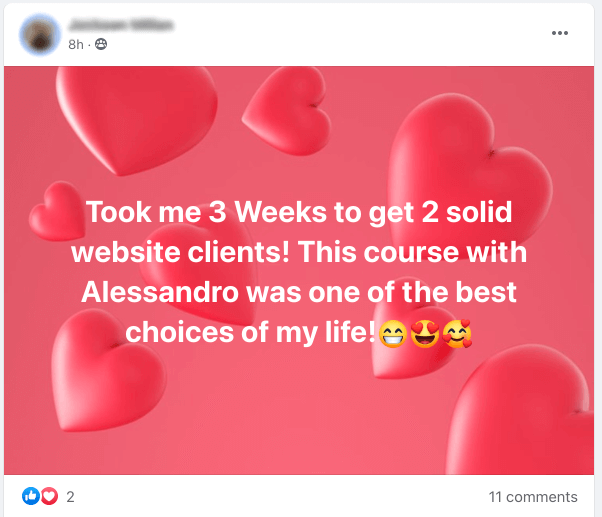The width and height of the screenshot is (602, 517).
Task: Click the tiny heart next to the word 'Took'
Action: pyautogui.click(x=58, y=211)
